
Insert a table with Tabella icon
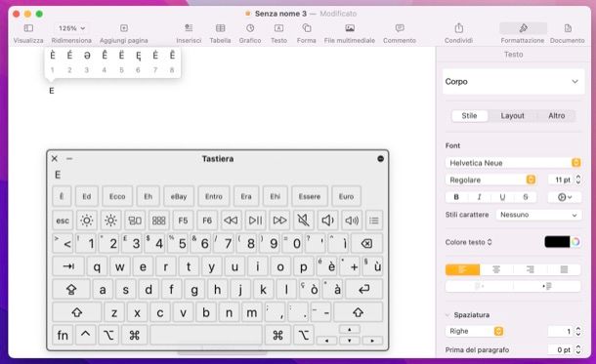pyautogui.click(x=221, y=28)
